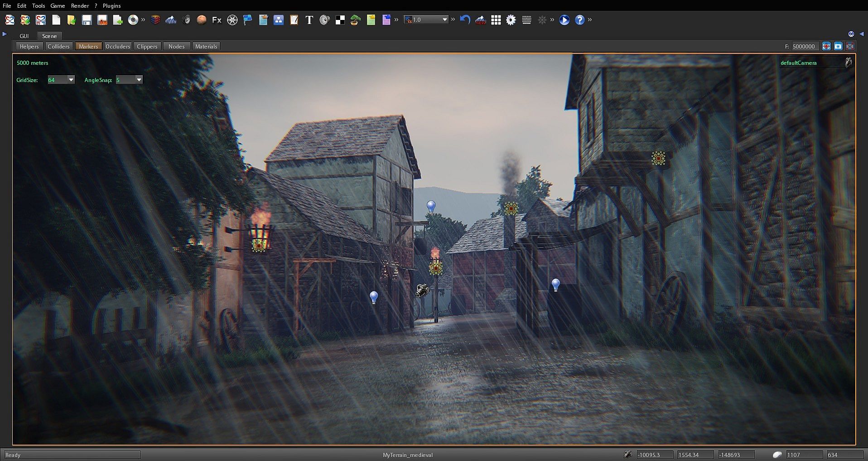Click the floppy disk save icon
Screen dimensions: 868x461
[x=87, y=20]
